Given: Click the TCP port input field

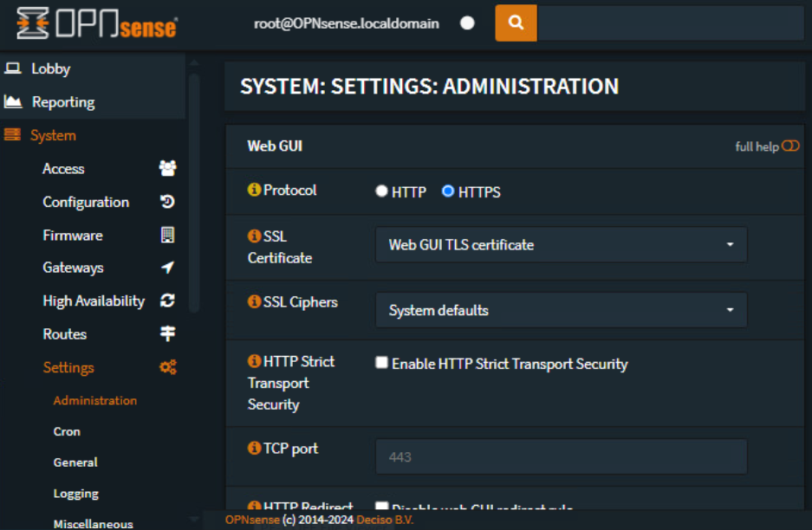Looking at the screenshot, I should click(561, 457).
